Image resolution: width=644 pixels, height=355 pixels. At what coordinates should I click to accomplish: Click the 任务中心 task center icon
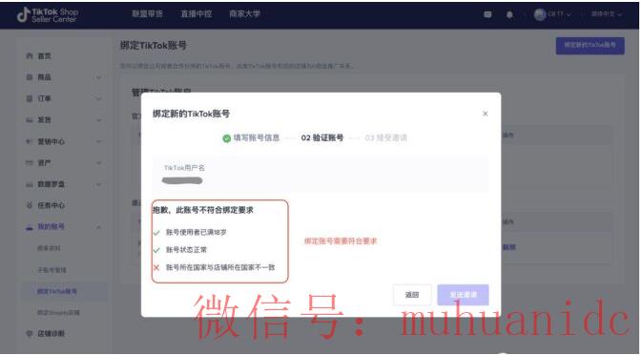(30, 205)
